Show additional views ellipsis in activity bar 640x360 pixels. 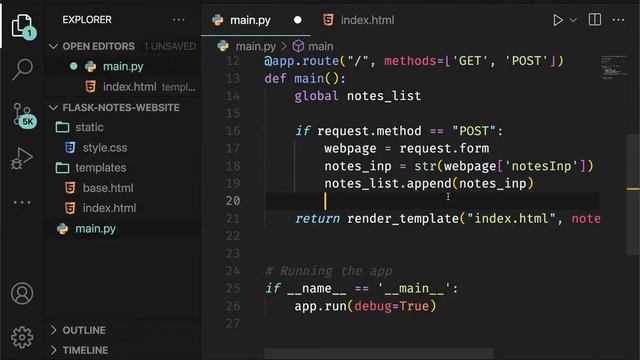pos(22,202)
